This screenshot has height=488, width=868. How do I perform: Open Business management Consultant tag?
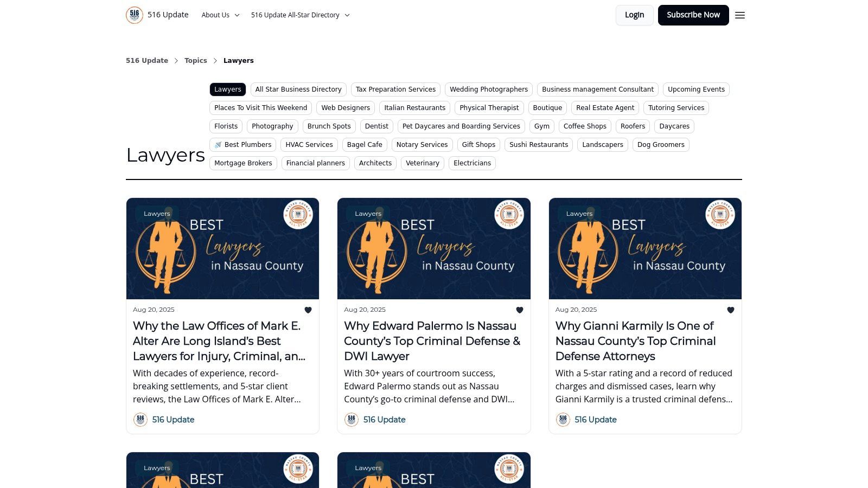(x=598, y=89)
